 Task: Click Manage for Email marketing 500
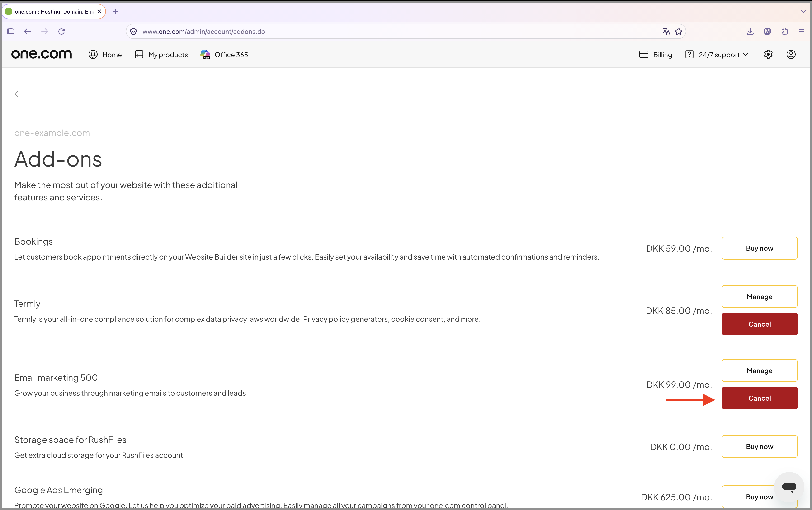[759, 371]
